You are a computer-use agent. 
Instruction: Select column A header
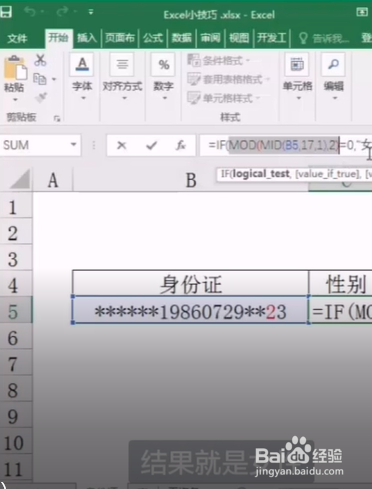(53, 181)
